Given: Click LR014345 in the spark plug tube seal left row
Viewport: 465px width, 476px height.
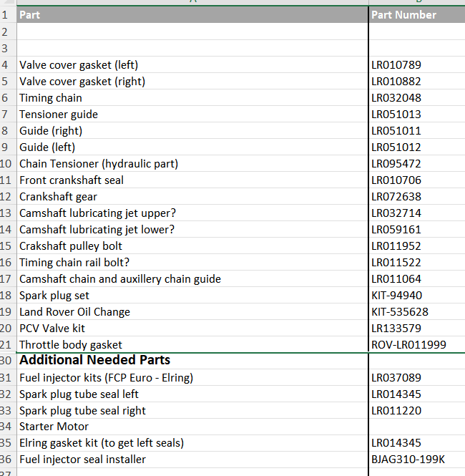Looking at the screenshot, I should (x=417, y=394).
